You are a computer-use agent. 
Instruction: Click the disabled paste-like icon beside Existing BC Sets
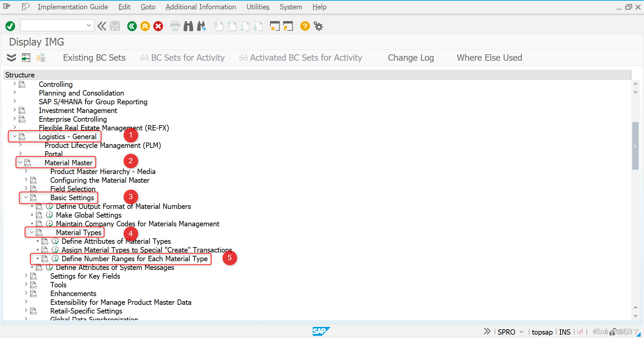(41, 58)
